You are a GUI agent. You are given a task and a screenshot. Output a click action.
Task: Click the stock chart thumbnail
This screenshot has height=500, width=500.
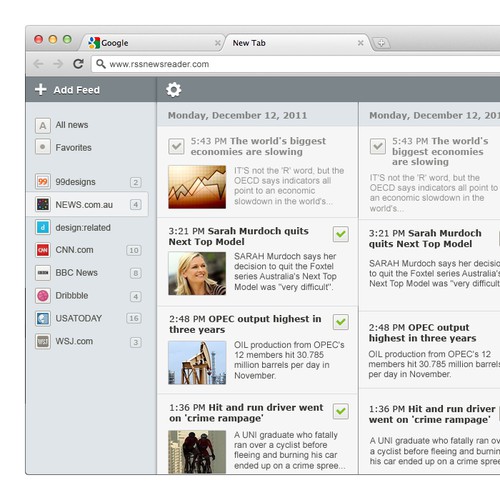[197, 187]
